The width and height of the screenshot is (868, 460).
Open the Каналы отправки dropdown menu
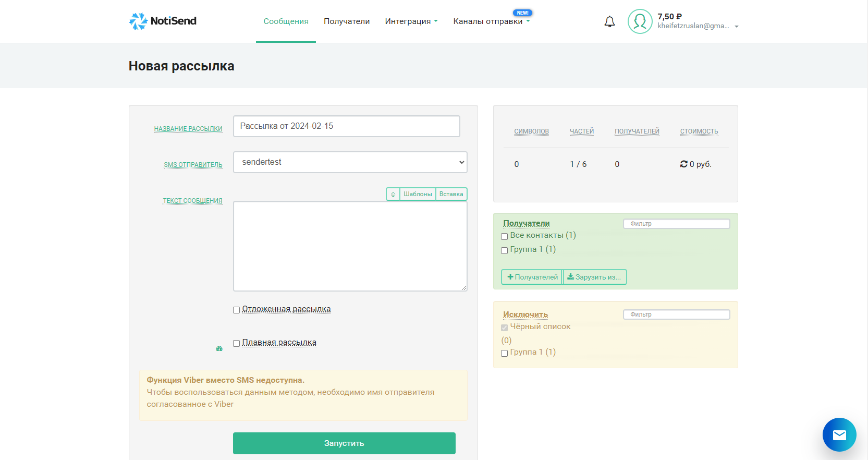point(492,21)
